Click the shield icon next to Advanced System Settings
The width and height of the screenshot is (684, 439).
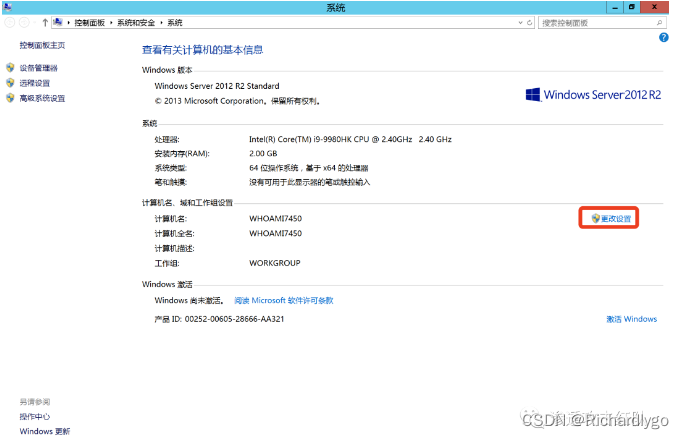[10, 98]
